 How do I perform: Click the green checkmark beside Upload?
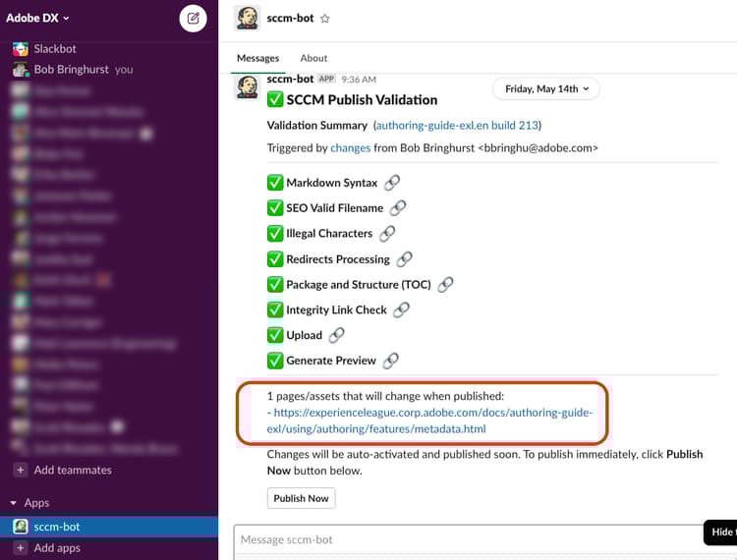pos(275,335)
